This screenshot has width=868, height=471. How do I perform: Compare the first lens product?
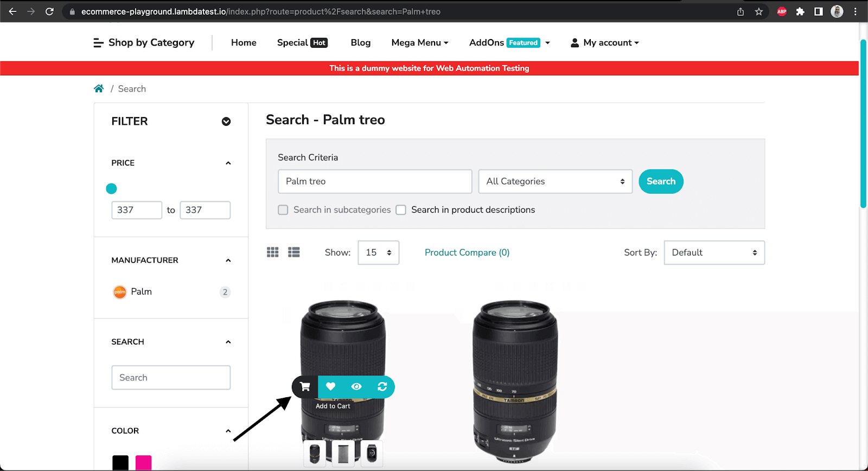point(382,387)
